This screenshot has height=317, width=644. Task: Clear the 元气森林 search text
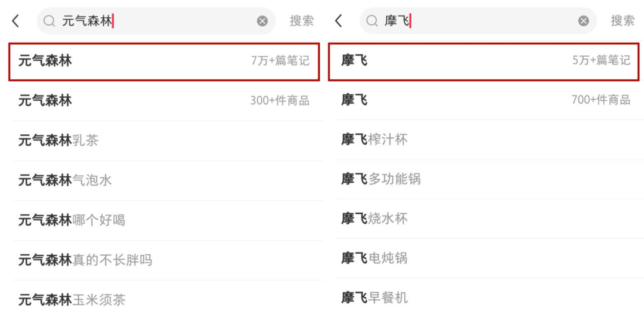click(x=262, y=21)
